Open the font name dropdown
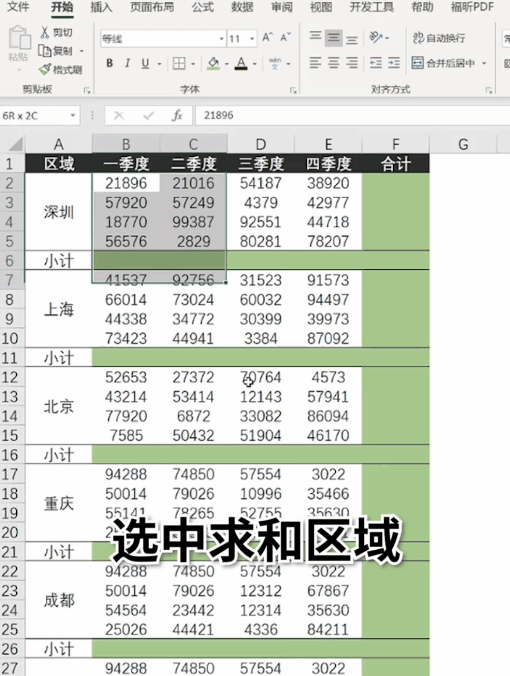 click(x=221, y=39)
